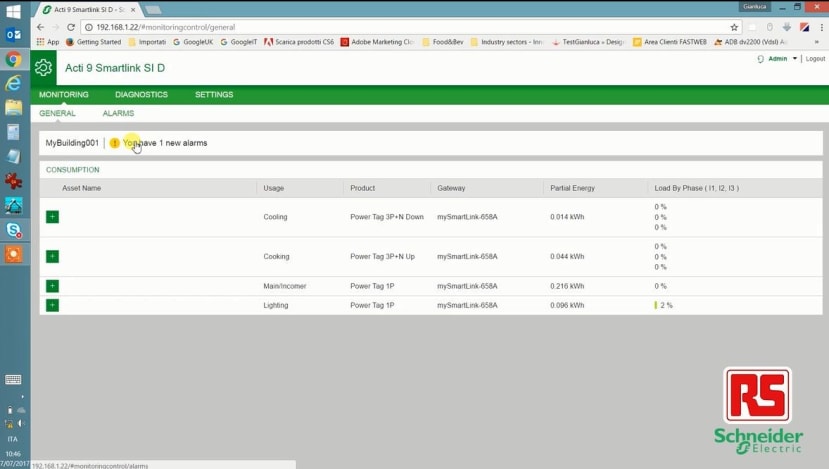Screen dimensions: 829x469
Task: Switch to the ALARMS sub-tab
Action: click(118, 113)
